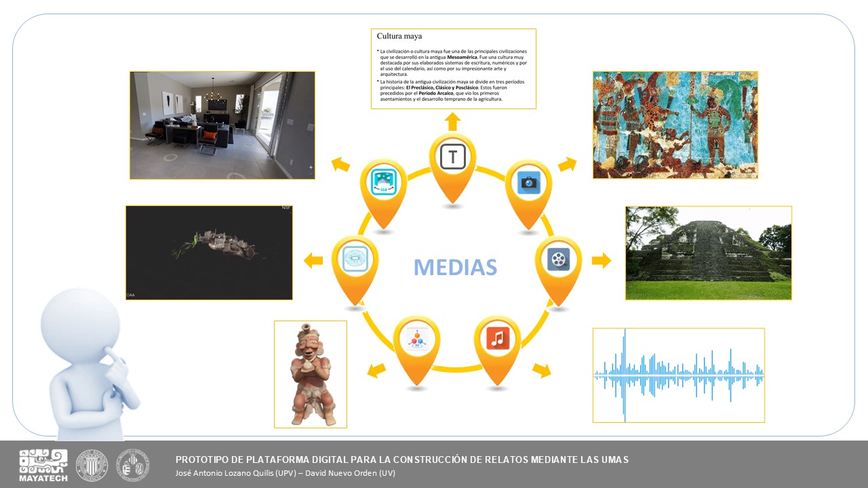Open the Maya mural painting image
The width and height of the screenshot is (868, 488).
675,125
